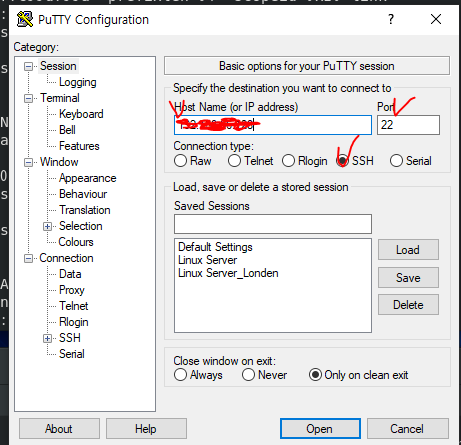Select Linux Server_Londen saved session
Viewport: 461px width, 445px height.
(228, 273)
